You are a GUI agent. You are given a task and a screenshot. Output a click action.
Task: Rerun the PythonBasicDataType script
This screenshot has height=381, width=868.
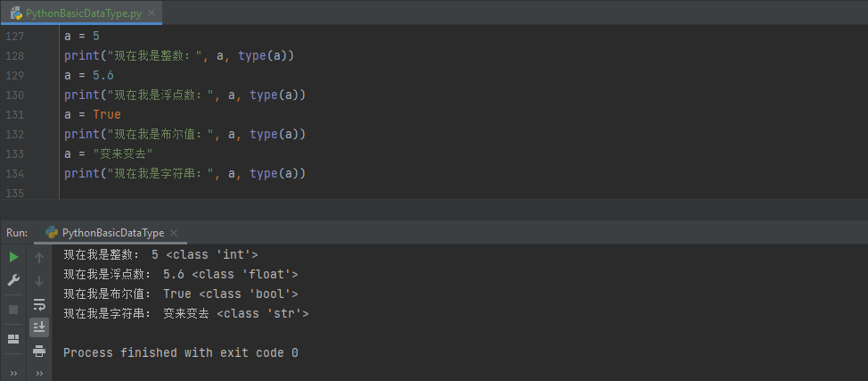[x=13, y=257]
